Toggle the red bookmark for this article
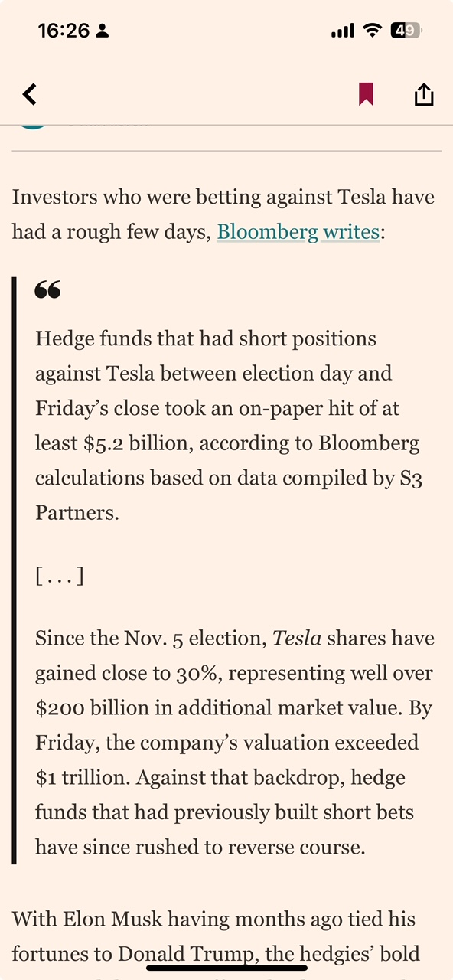Image resolution: width=453 pixels, height=980 pixels. [x=366, y=94]
